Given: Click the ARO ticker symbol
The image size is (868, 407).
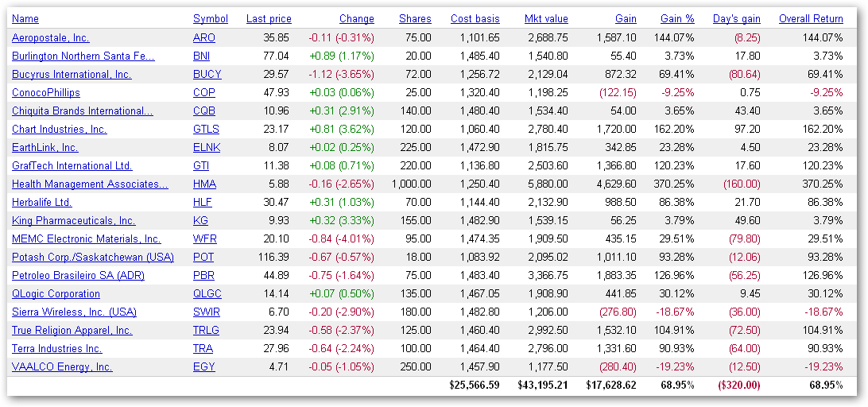Looking at the screenshot, I should (204, 37).
